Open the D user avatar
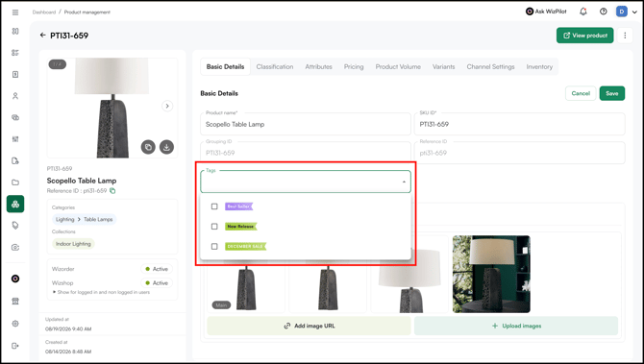The height and width of the screenshot is (364, 644). [x=621, y=12]
